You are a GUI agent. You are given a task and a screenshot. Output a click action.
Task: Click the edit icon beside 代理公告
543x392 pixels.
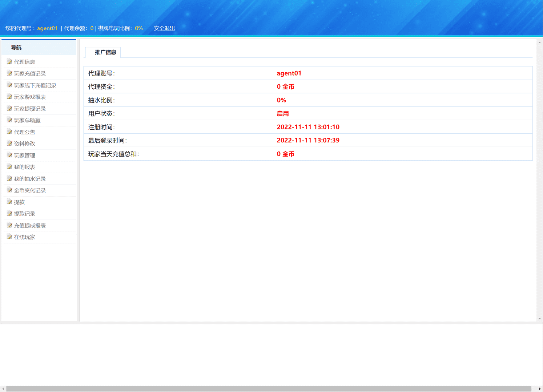point(9,132)
